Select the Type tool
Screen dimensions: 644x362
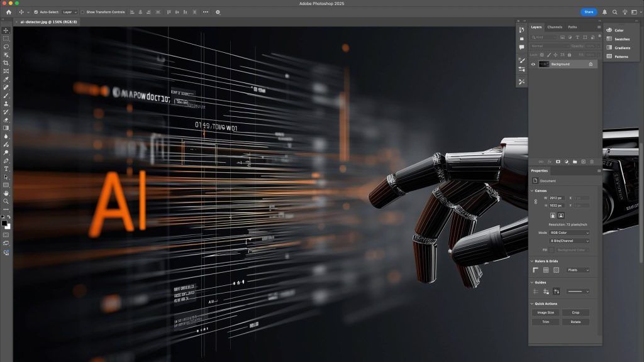[x=5, y=168]
